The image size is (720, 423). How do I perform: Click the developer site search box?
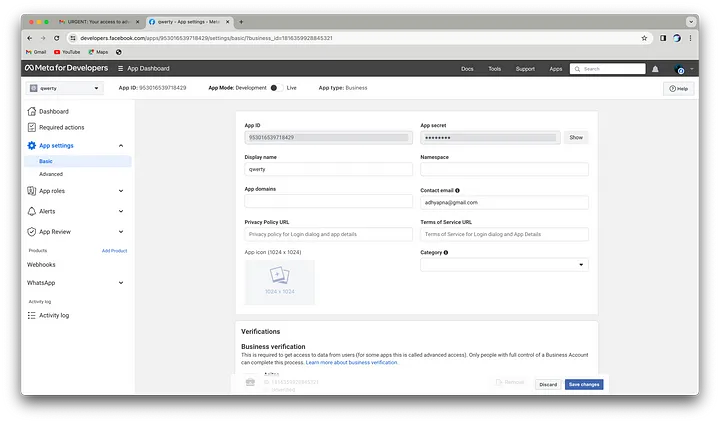click(607, 69)
